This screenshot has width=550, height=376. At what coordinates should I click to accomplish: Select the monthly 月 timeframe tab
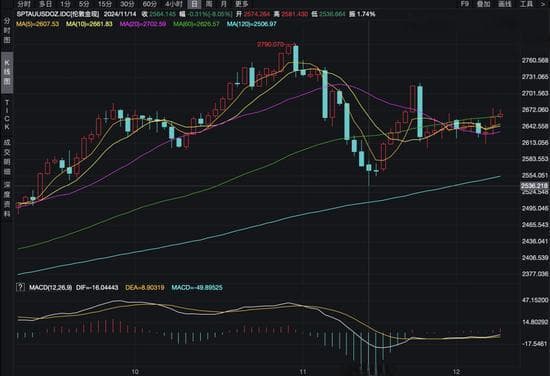click(224, 4)
